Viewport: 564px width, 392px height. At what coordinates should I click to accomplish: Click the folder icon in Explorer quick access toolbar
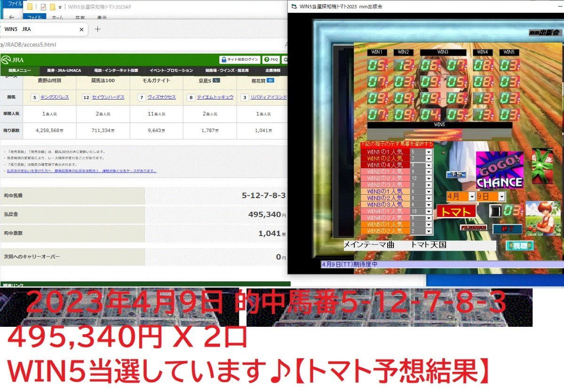(29, 7)
